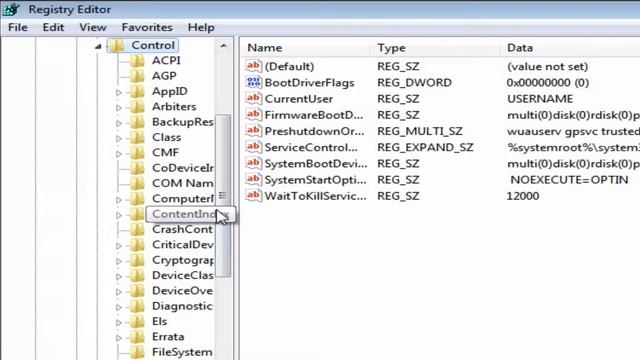Click the REG_EXPAND_SZ type cell
Viewport: 640px width, 360px height.
(425, 147)
